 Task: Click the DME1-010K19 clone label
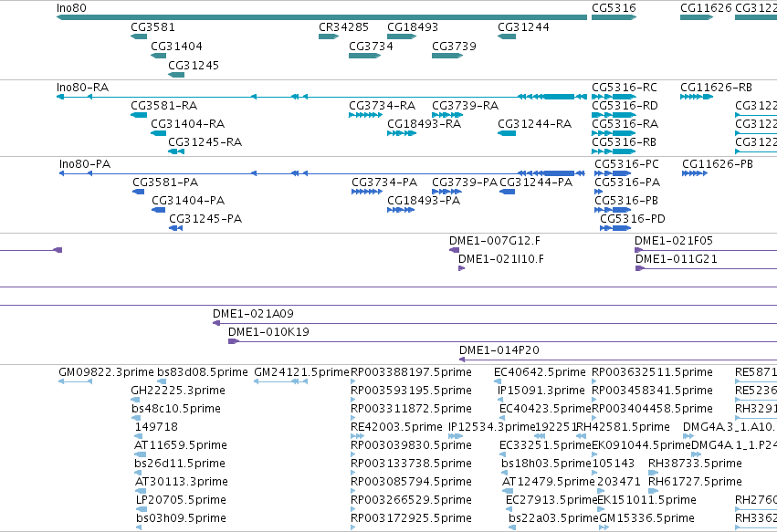pyautogui.click(x=268, y=332)
